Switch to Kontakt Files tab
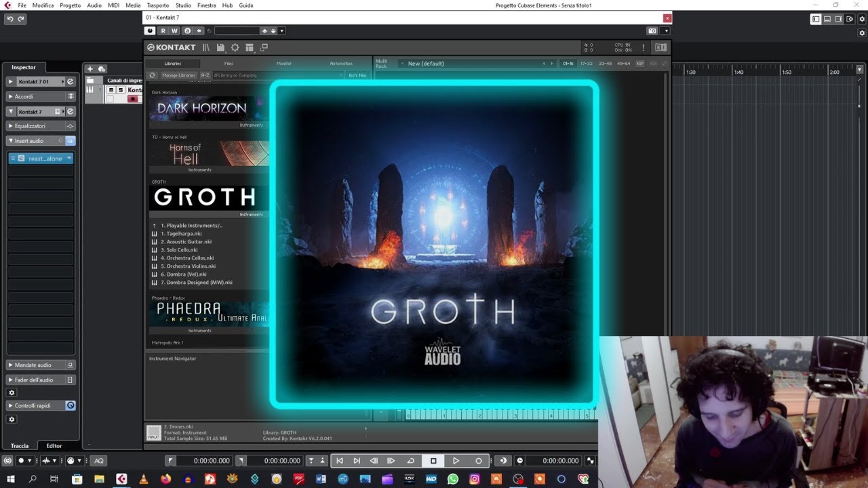868x488 pixels. coord(229,64)
